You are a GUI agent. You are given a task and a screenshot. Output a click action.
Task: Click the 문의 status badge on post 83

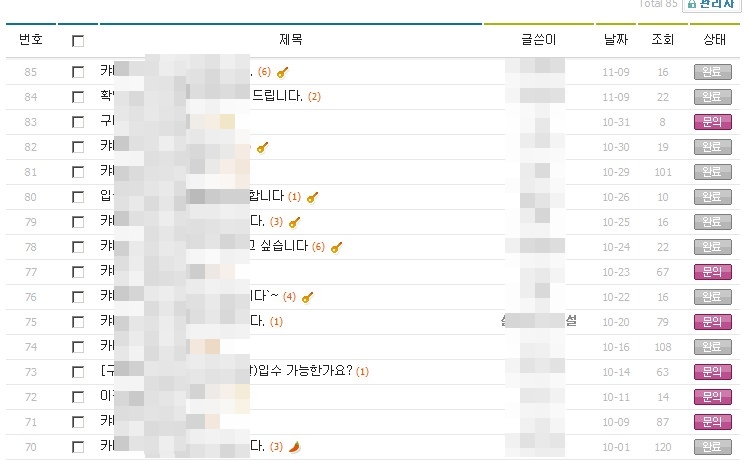coord(708,122)
